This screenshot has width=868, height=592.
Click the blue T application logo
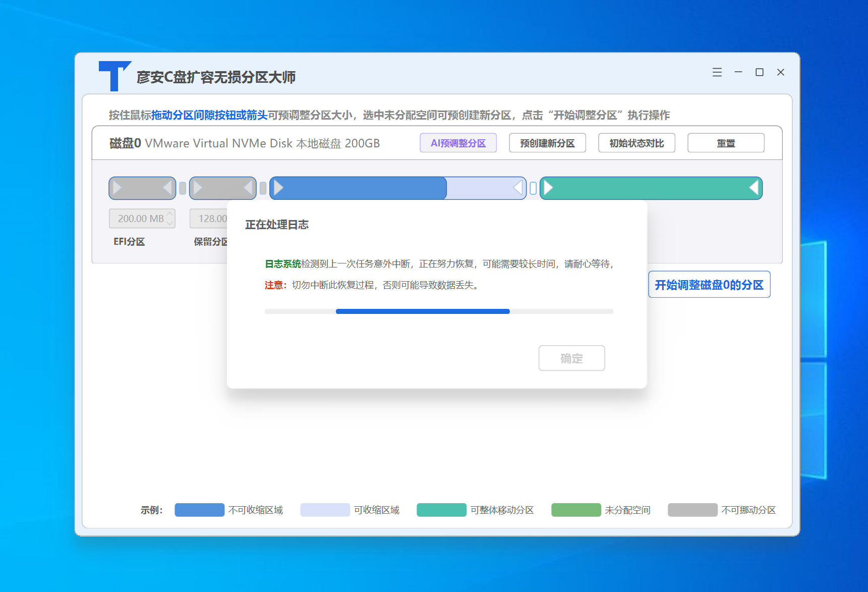pos(115,76)
